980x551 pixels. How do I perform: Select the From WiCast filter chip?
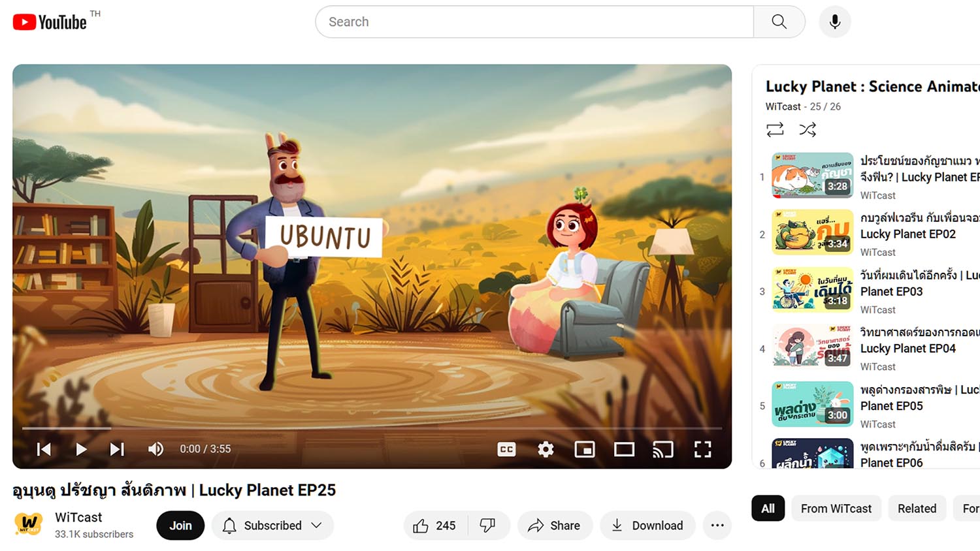836,509
